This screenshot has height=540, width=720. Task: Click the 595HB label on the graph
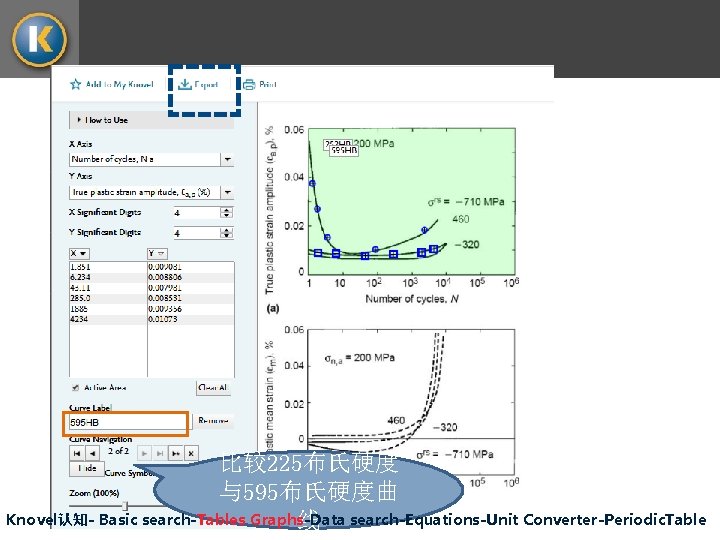click(344, 151)
